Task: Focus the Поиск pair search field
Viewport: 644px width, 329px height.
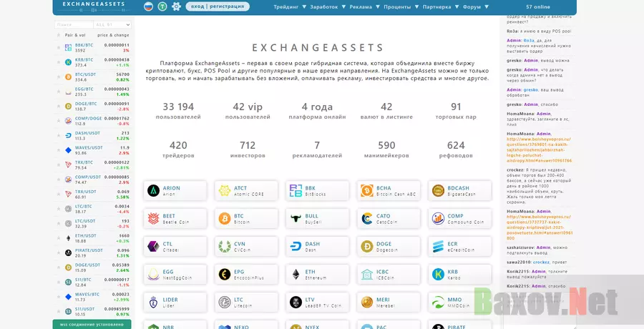Action: pyautogui.click(x=74, y=24)
